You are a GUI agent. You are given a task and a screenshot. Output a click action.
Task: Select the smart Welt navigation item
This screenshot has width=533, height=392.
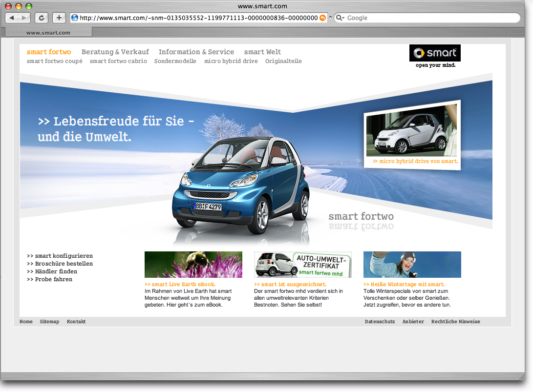tap(262, 52)
